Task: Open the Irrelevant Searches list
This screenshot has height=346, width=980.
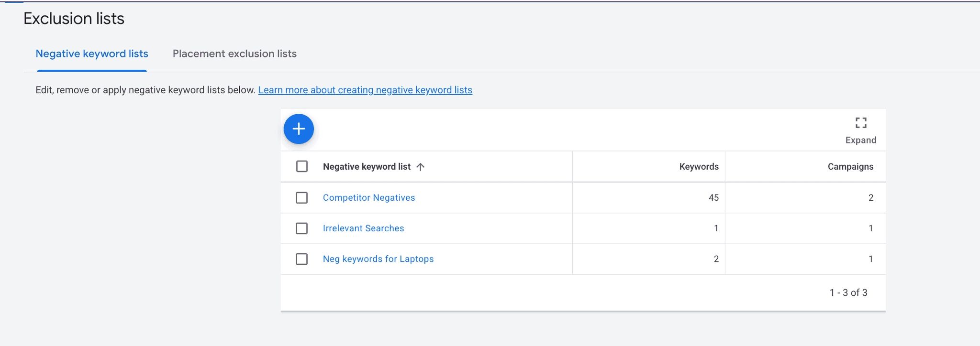Action: (x=363, y=228)
